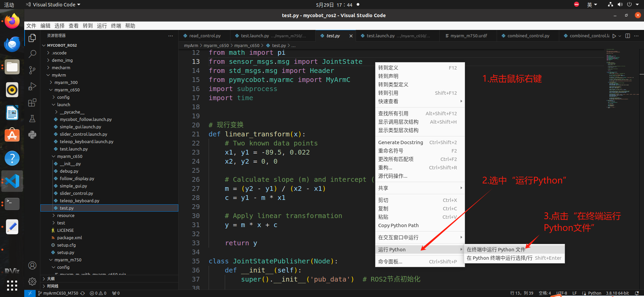Click the Run Python File play icon

click(x=614, y=36)
